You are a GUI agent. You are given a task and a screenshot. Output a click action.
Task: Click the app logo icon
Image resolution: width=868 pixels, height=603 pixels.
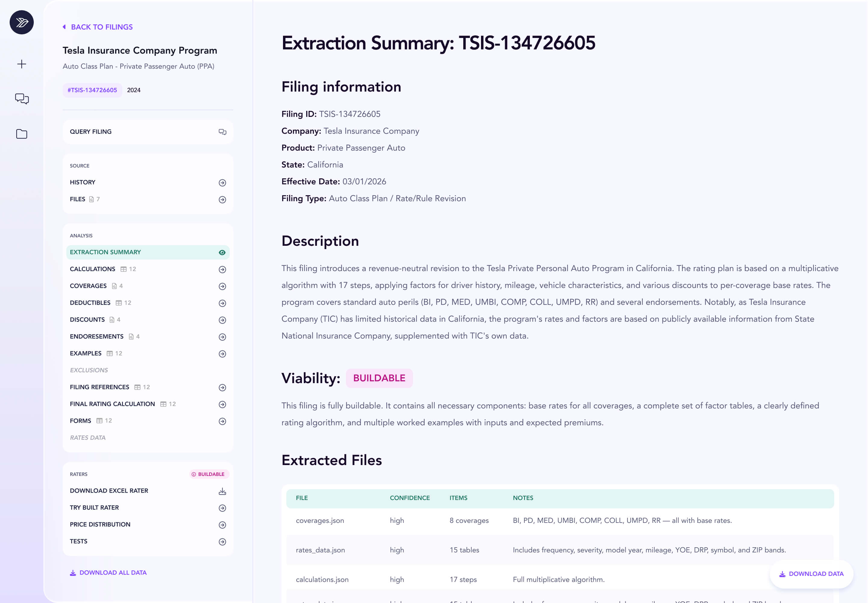(21, 22)
